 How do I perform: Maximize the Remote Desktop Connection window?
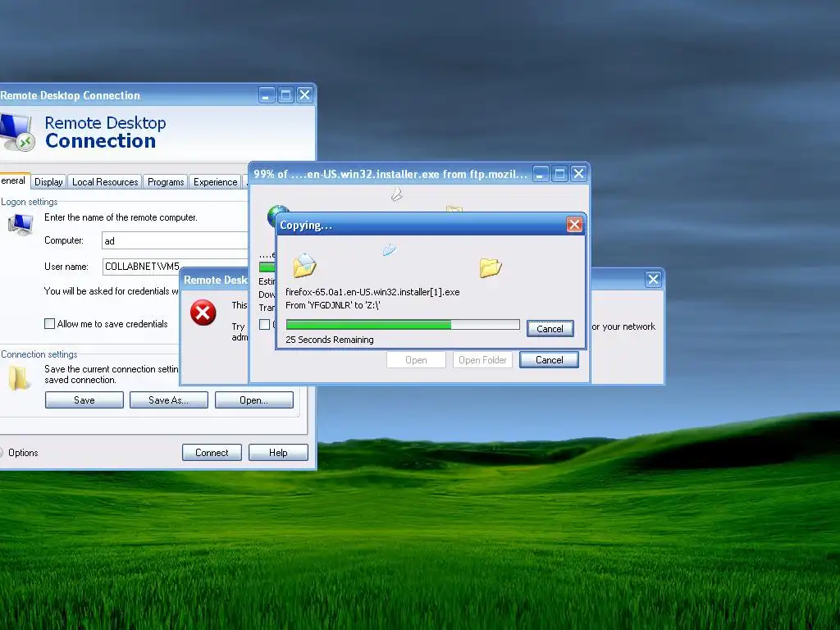(285, 95)
